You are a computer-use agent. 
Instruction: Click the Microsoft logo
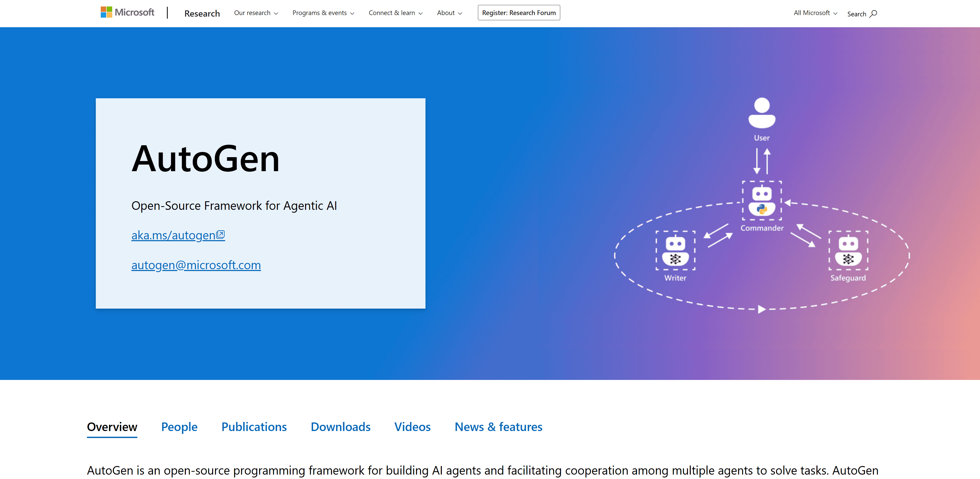click(x=127, y=12)
